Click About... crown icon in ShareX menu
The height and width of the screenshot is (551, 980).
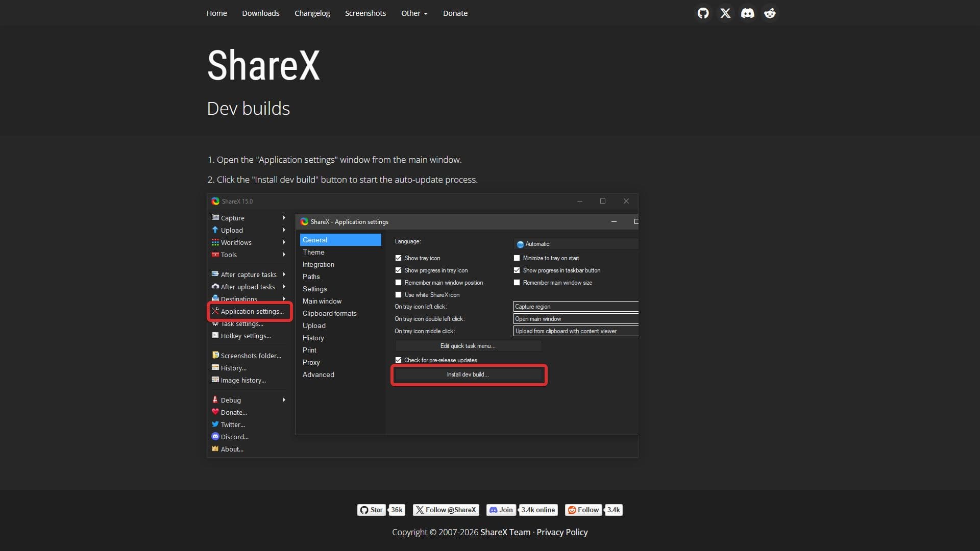(x=215, y=448)
